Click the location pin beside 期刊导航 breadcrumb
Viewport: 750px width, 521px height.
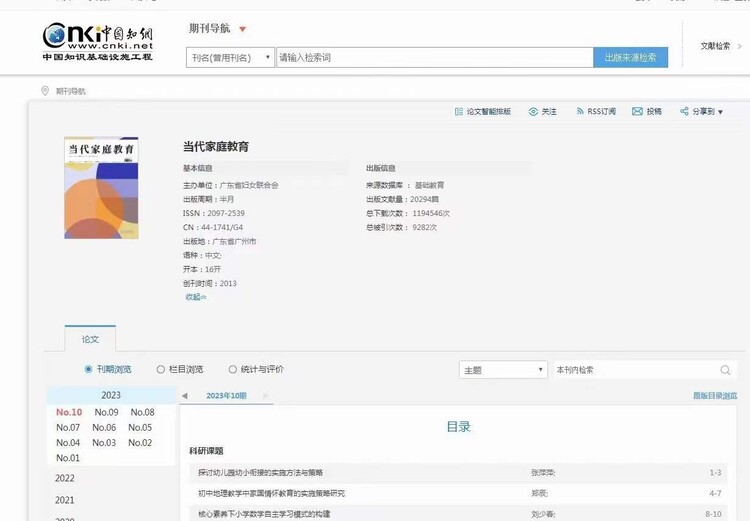(x=45, y=91)
